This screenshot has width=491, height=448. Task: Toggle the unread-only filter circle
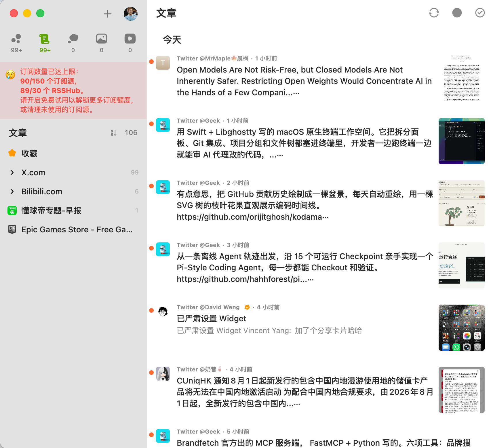click(457, 13)
